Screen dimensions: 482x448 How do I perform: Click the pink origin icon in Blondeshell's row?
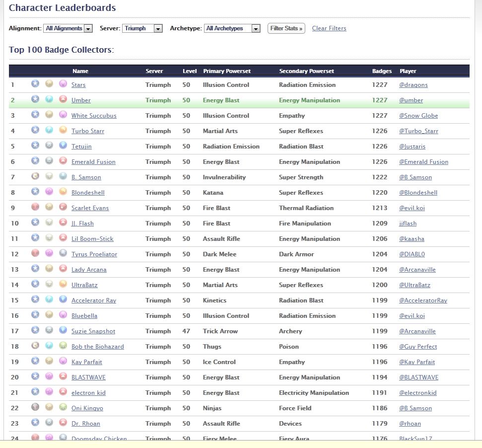49,192
